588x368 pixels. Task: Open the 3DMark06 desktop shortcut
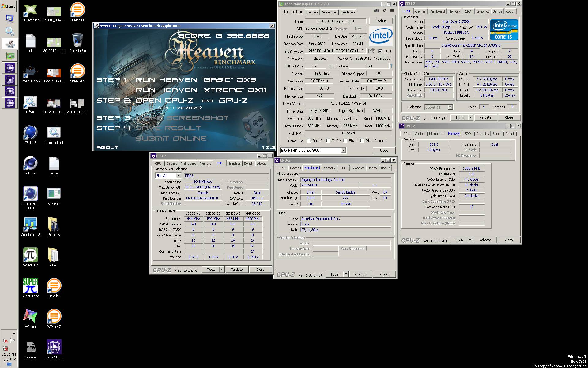(77, 12)
